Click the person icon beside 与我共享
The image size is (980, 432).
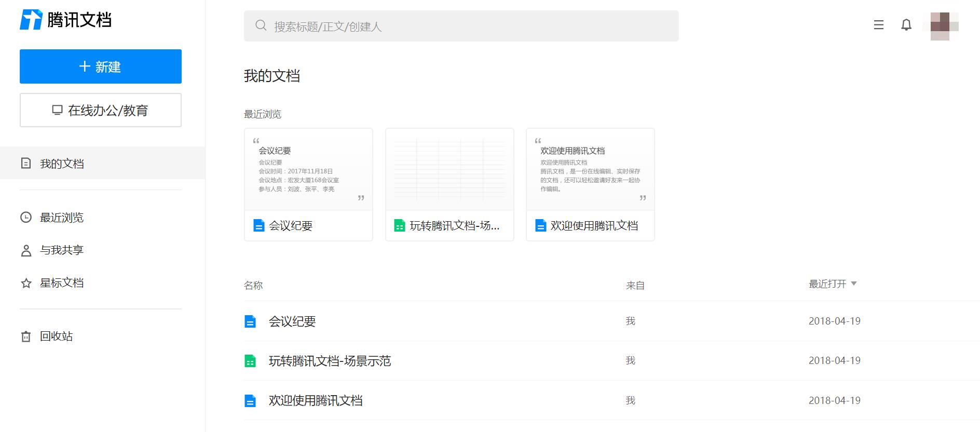coord(26,251)
